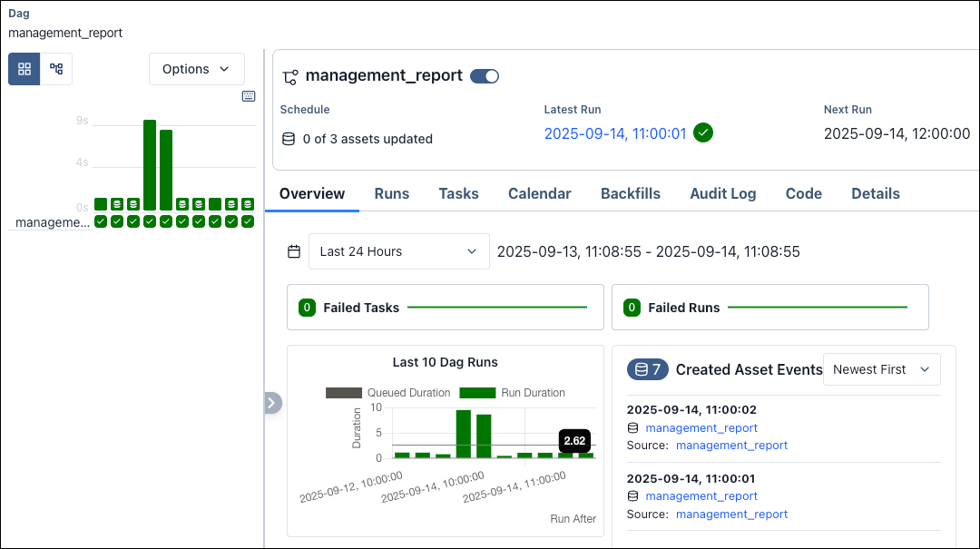Image resolution: width=980 pixels, height=549 pixels.
Task: Open the keyboard shortcuts icon
Action: (x=249, y=96)
